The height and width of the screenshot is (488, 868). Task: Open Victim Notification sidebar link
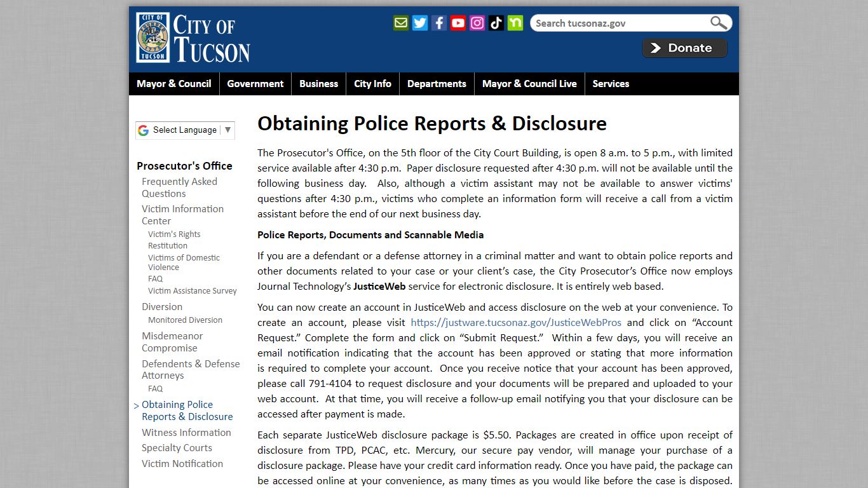point(182,464)
